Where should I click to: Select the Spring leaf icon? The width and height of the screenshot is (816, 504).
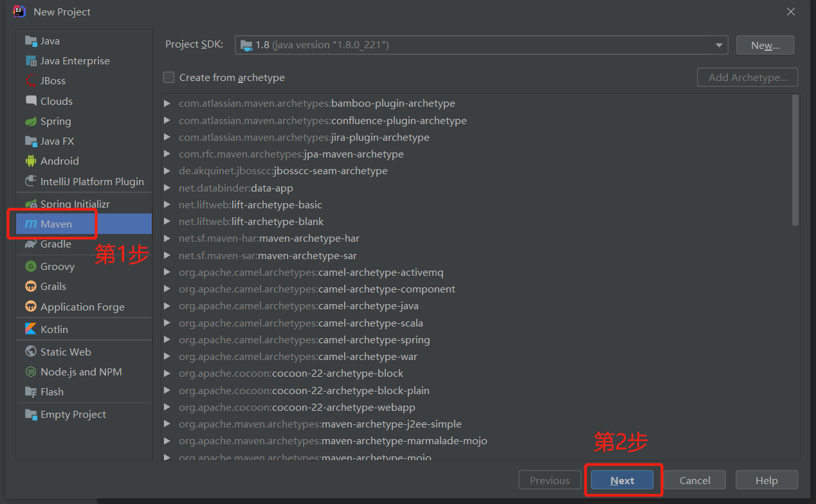[x=31, y=122]
